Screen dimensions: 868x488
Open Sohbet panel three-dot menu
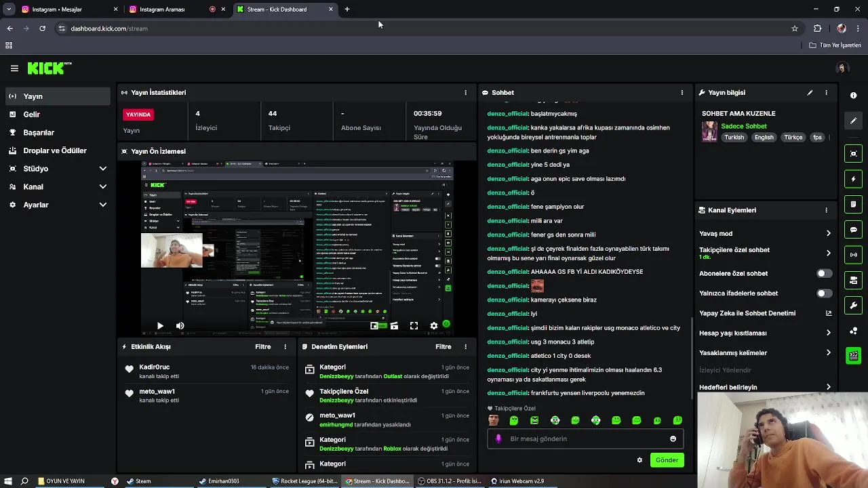coord(682,93)
